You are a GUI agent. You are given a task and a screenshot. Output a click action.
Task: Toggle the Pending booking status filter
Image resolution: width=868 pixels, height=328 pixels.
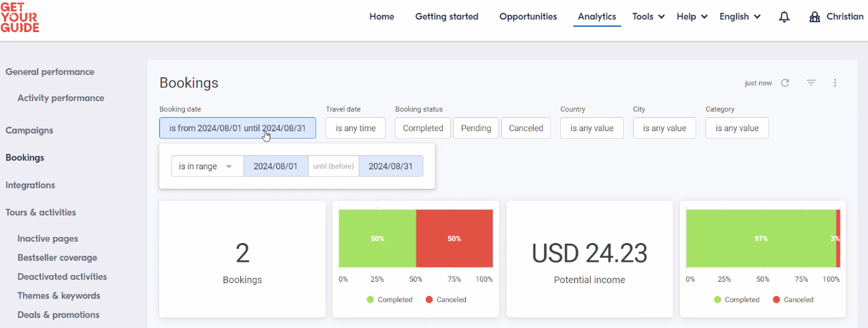pyautogui.click(x=476, y=128)
